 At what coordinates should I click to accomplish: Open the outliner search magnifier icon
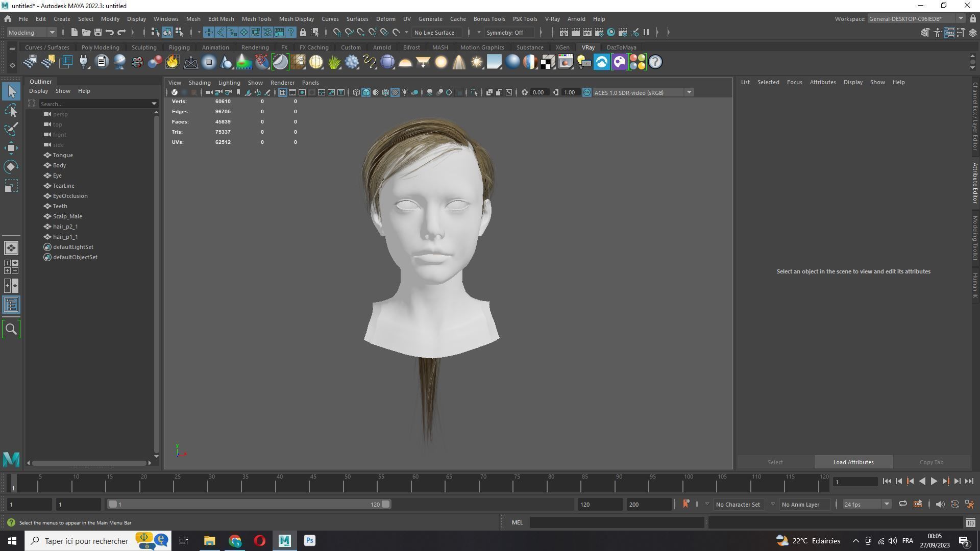pos(11,330)
